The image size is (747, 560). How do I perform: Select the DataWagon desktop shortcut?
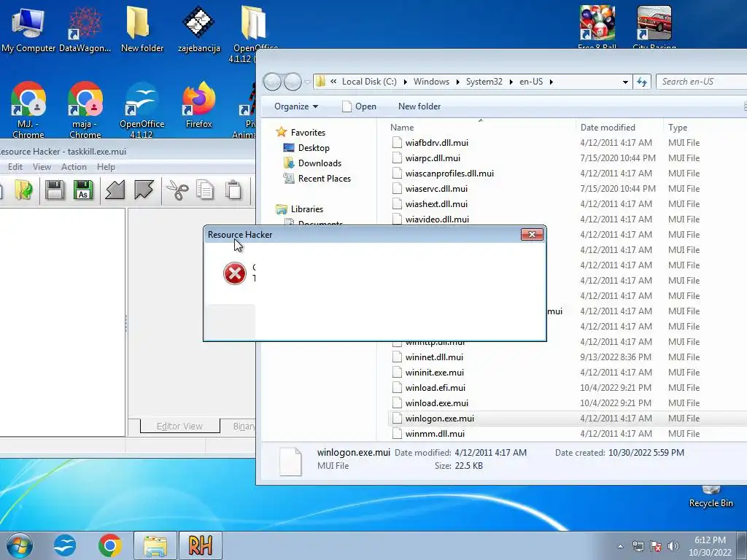[85, 29]
